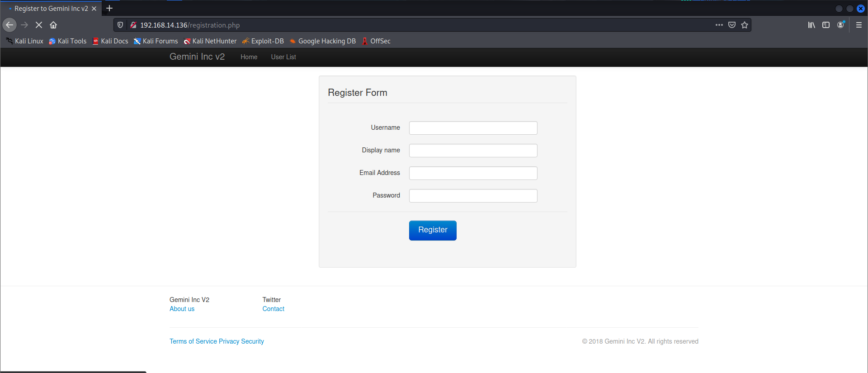868x373 pixels.
Task: Click the browser back arrow button
Action: point(9,25)
